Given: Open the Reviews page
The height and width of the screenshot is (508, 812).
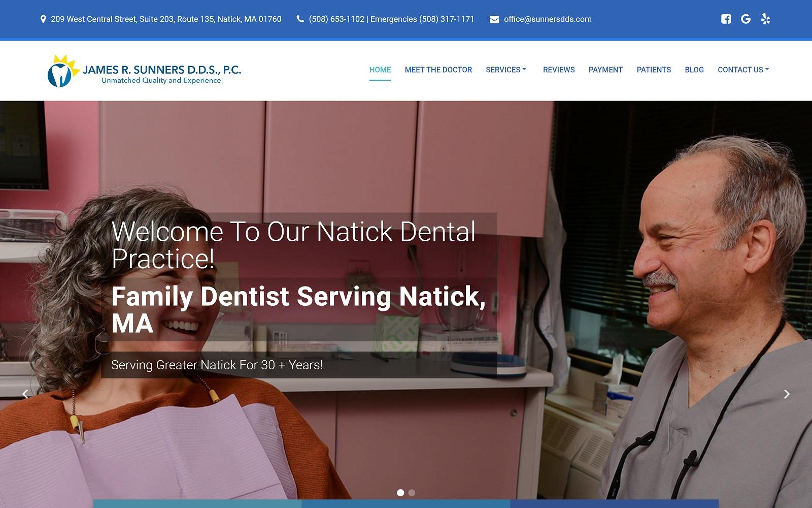Looking at the screenshot, I should pyautogui.click(x=559, y=70).
